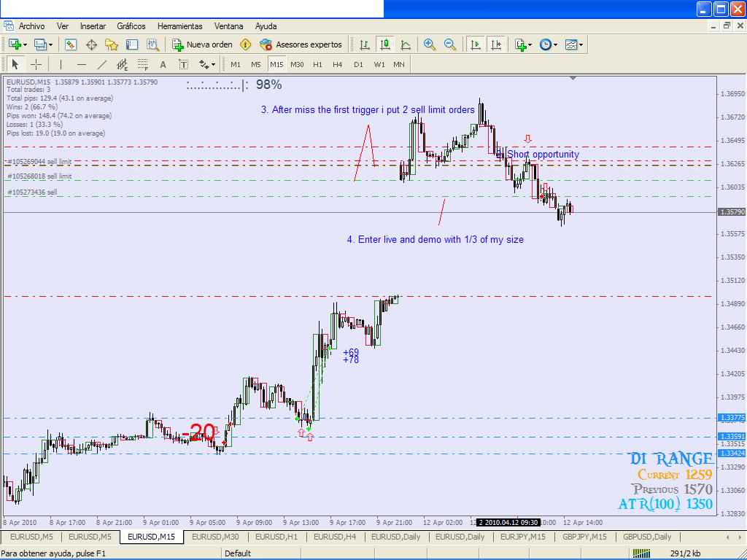Image resolution: width=747 pixels, height=560 pixels.
Task: Click the application icon beside Archivo
Action: coord(8,26)
